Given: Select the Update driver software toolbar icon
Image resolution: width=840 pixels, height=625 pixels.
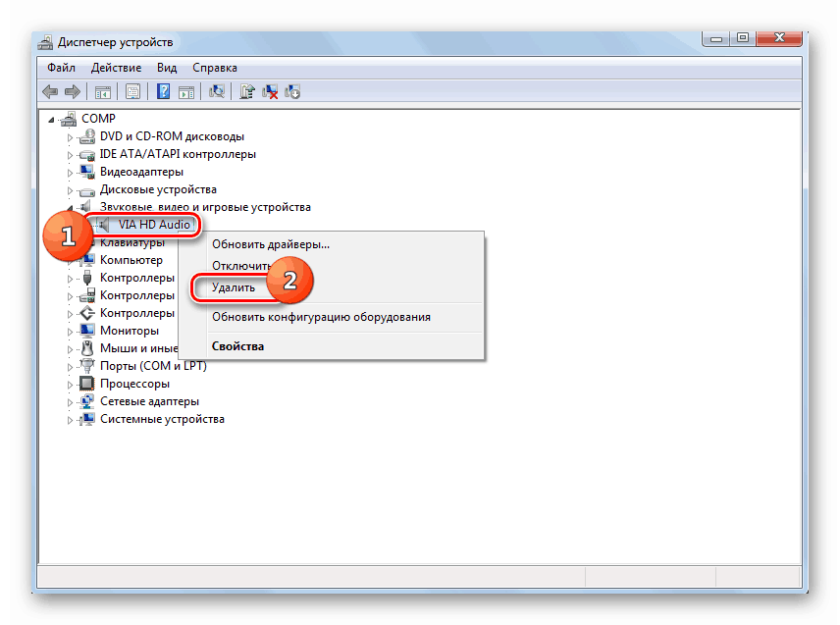Looking at the screenshot, I should tap(245, 91).
